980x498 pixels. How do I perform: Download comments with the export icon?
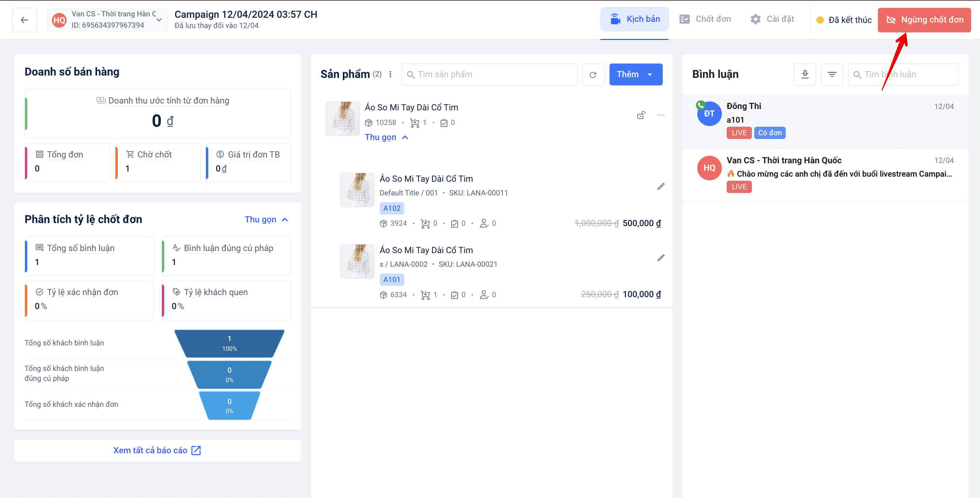[804, 74]
